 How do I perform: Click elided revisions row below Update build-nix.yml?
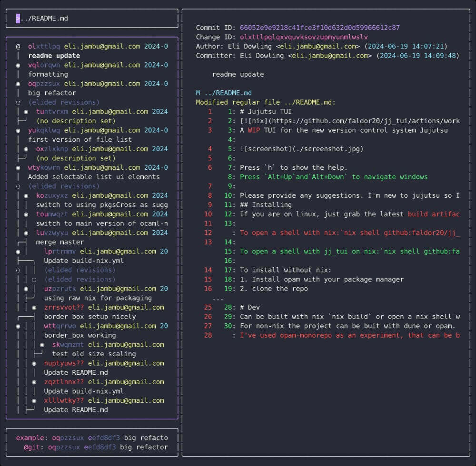79,270
